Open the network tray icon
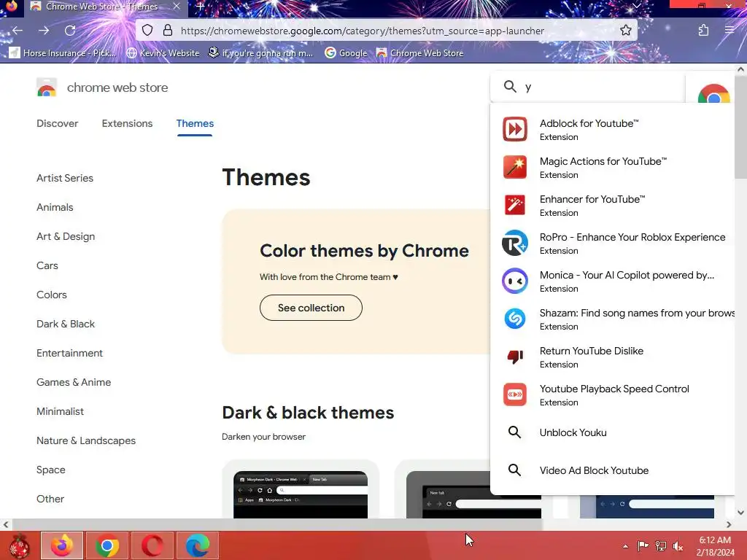Viewport: 747px width, 560px height. click(661, 546)
